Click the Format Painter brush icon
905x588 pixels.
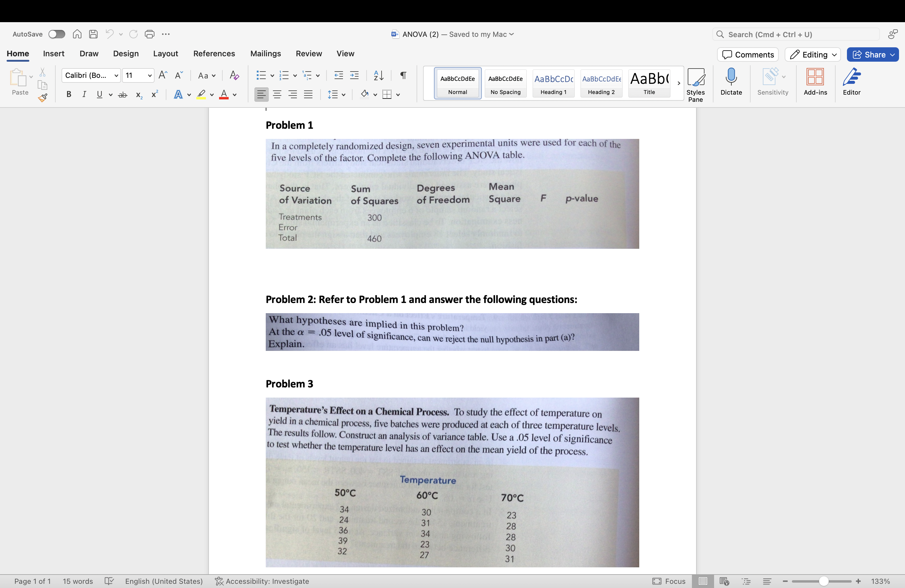point(42,98)
